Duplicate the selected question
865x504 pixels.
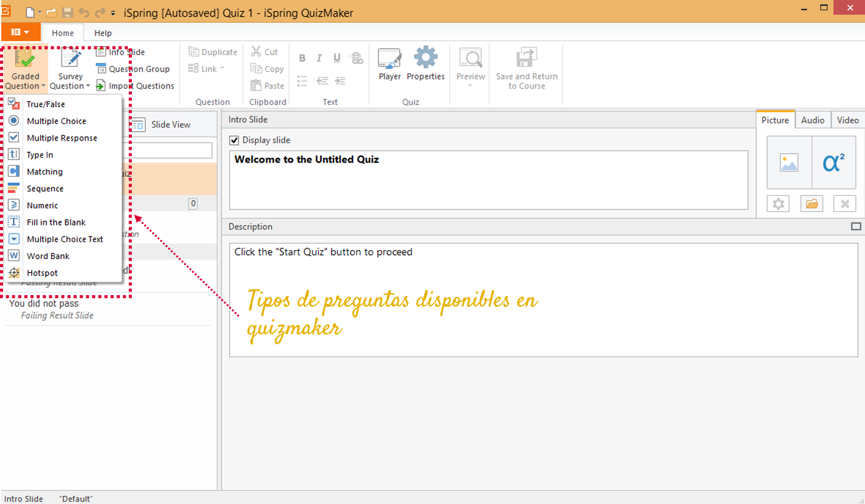[x=213, y=52]
